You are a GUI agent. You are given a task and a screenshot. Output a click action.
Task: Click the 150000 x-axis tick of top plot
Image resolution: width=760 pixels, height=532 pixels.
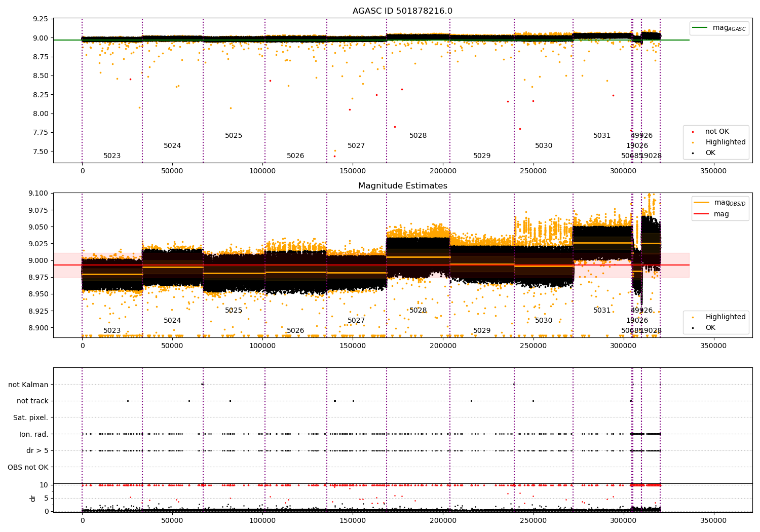point(353,171)
